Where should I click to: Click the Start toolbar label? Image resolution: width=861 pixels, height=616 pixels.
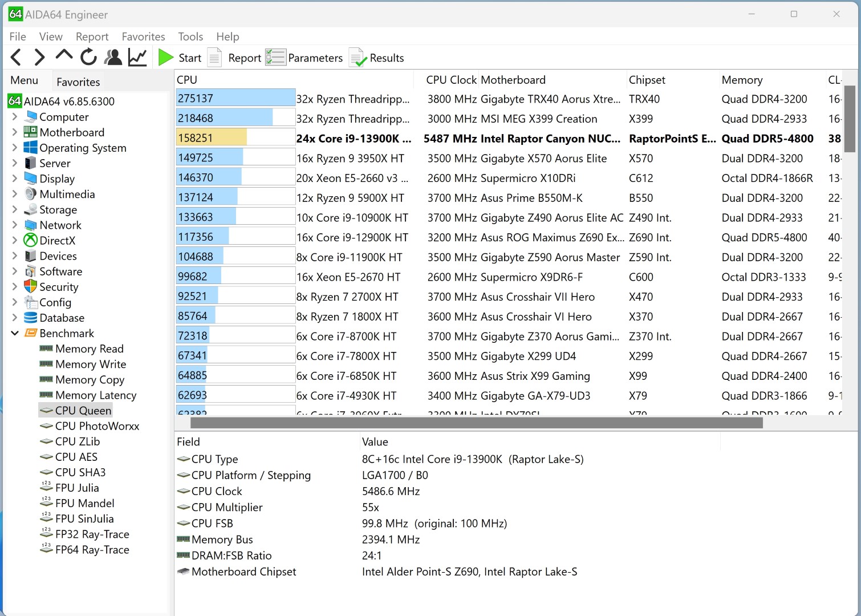coord(190,58)
